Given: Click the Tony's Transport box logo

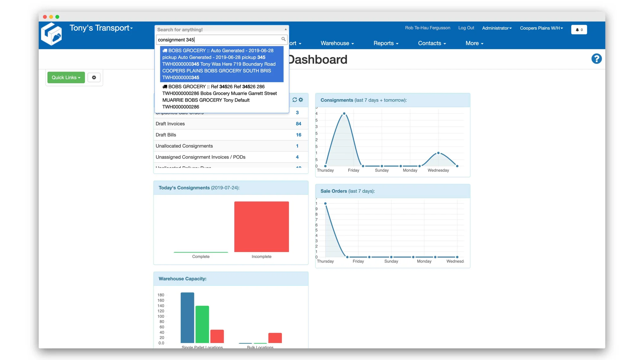Looking at the screenshot, I should [52, 34].
